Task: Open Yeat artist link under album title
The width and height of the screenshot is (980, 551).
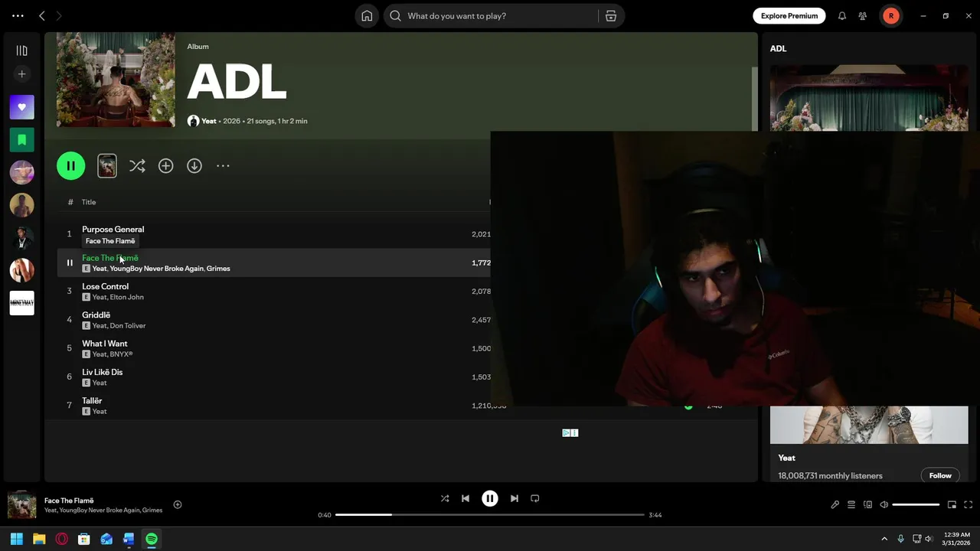Action: click(208, 121)
